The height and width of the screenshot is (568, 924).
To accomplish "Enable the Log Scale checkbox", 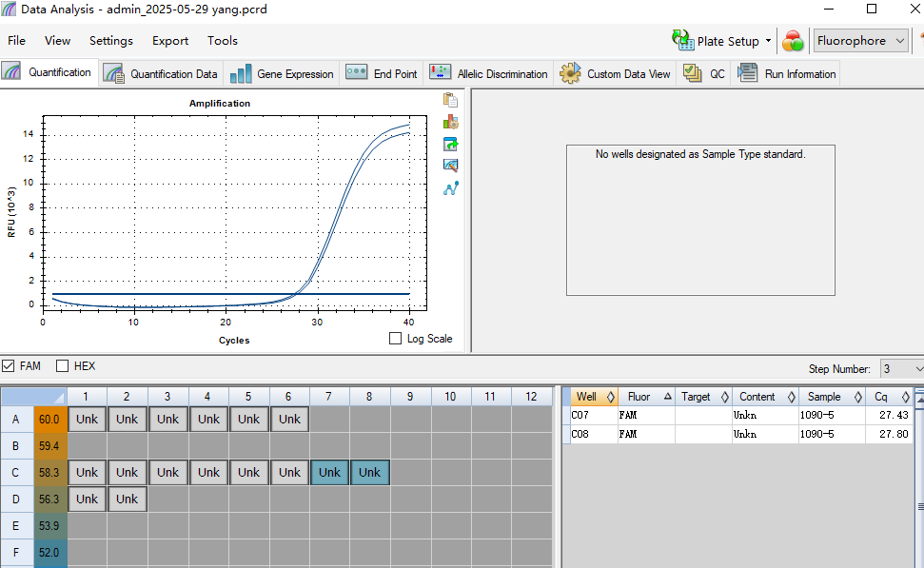I will coord(396,338).
